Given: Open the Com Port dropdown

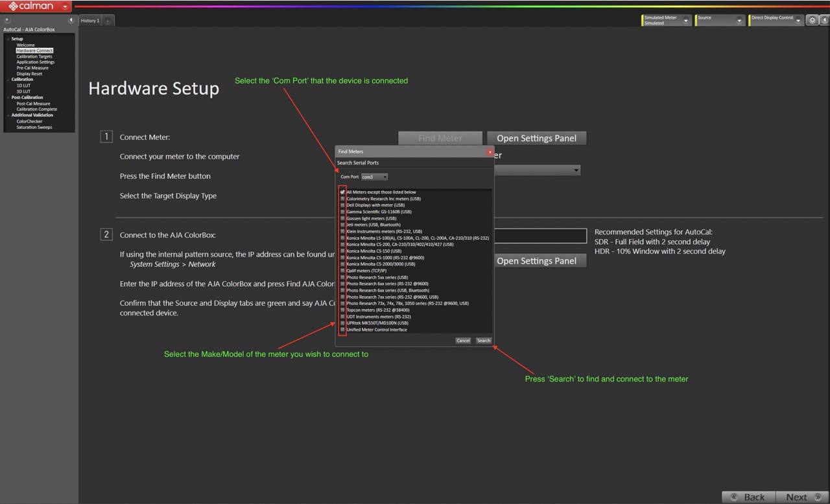Looking at the screenshot, I should click(x=375, y=177).
